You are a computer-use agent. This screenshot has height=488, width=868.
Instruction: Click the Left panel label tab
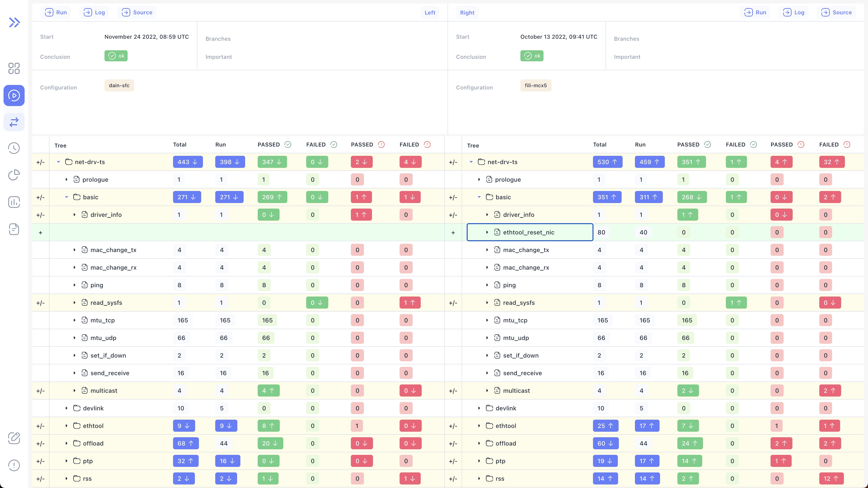coord(430,13)
